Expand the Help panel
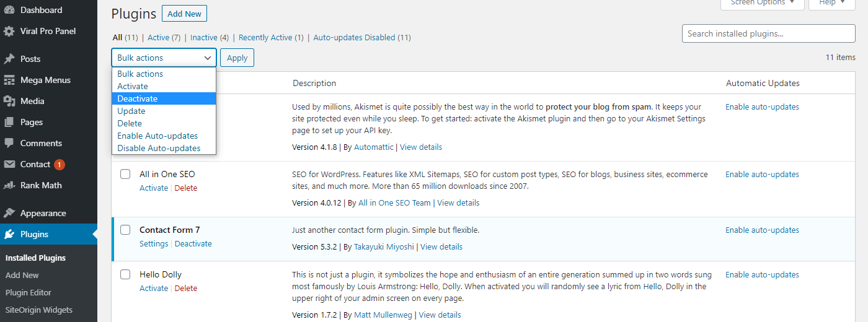The width and height of the screenshot is (868, 322). [832, 3]
